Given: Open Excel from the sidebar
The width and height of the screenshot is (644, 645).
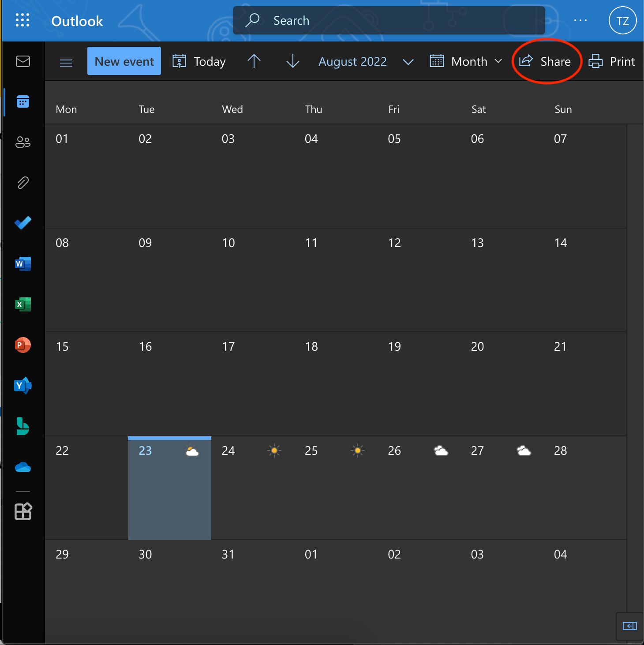Looking at the screenshot, I should [23, 304].
